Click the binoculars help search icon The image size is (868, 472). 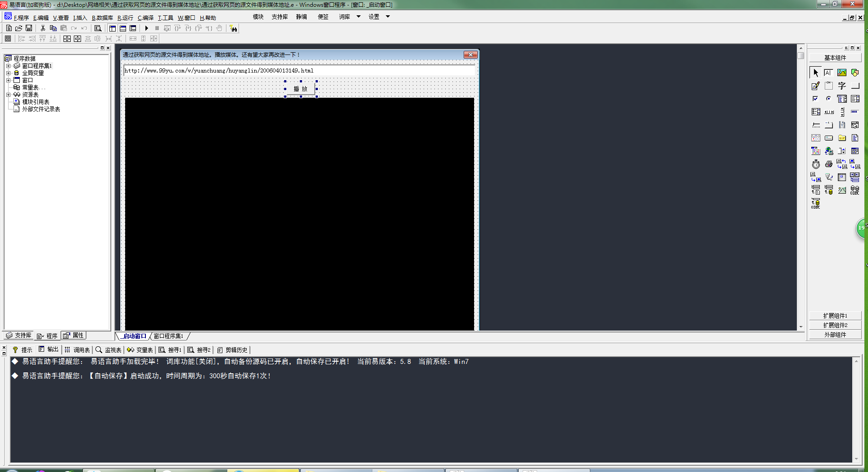click(233, 28)
